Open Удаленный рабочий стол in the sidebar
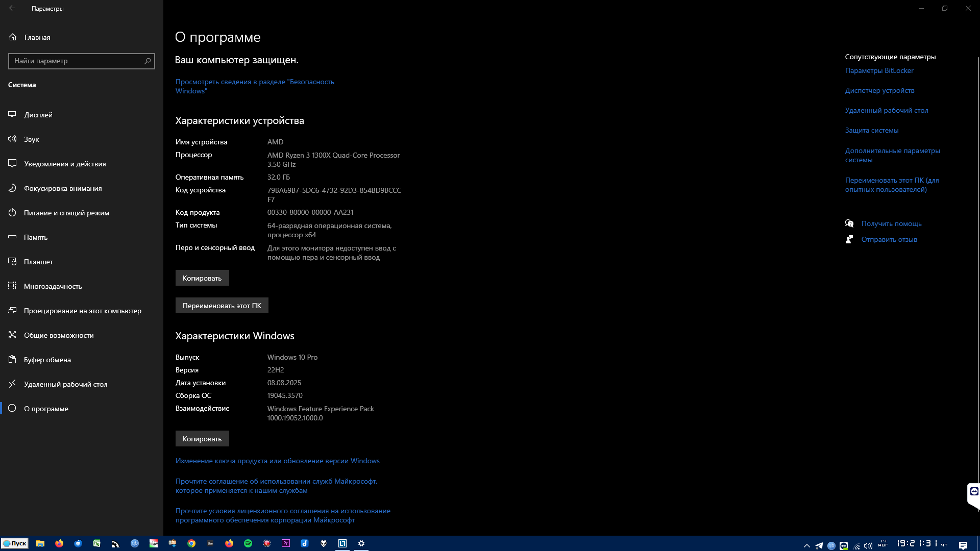Viewport: 980px width, 551px height. (82, 384)
